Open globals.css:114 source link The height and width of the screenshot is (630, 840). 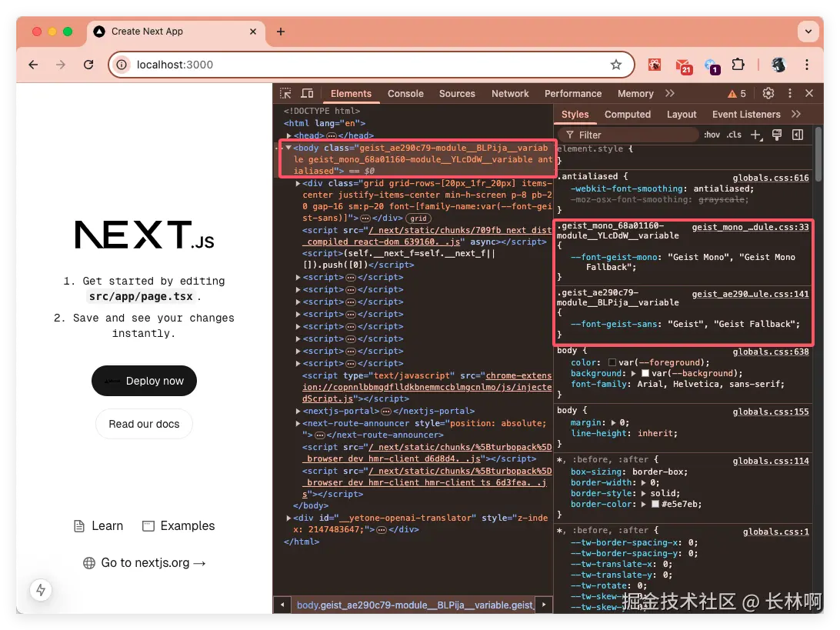tap(770, 462)
